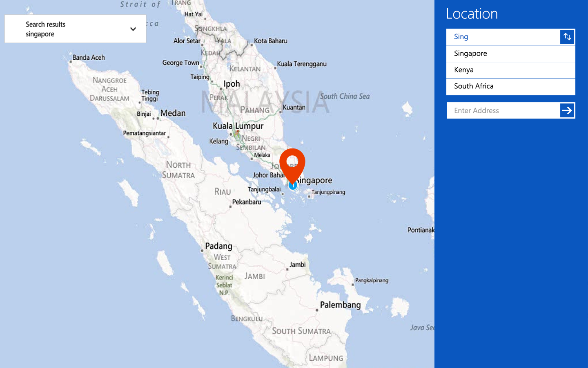This screenshot has height=368, width=588.
Task: Click the Kuala Terengganu label
Action: [x=302, y=64]
